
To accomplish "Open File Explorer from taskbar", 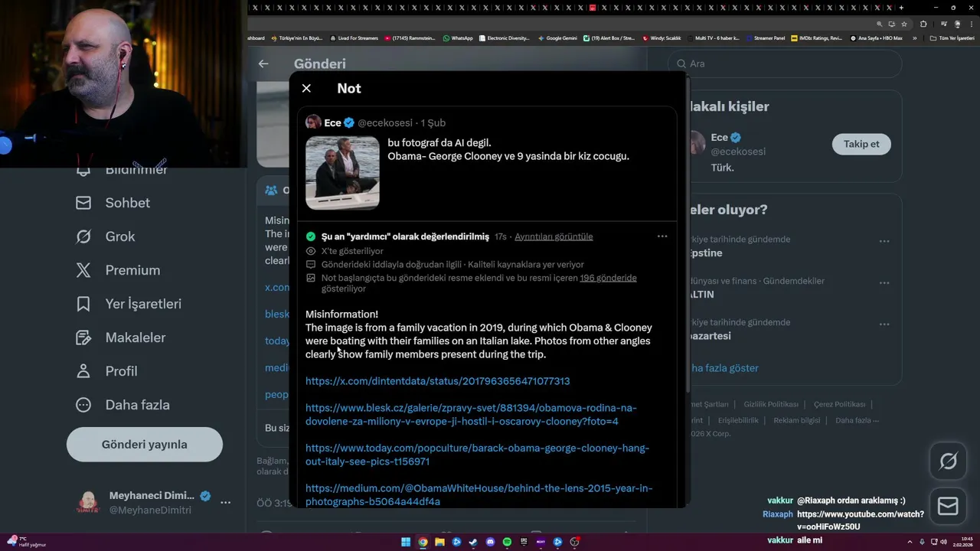I will [x=439, y=542].
